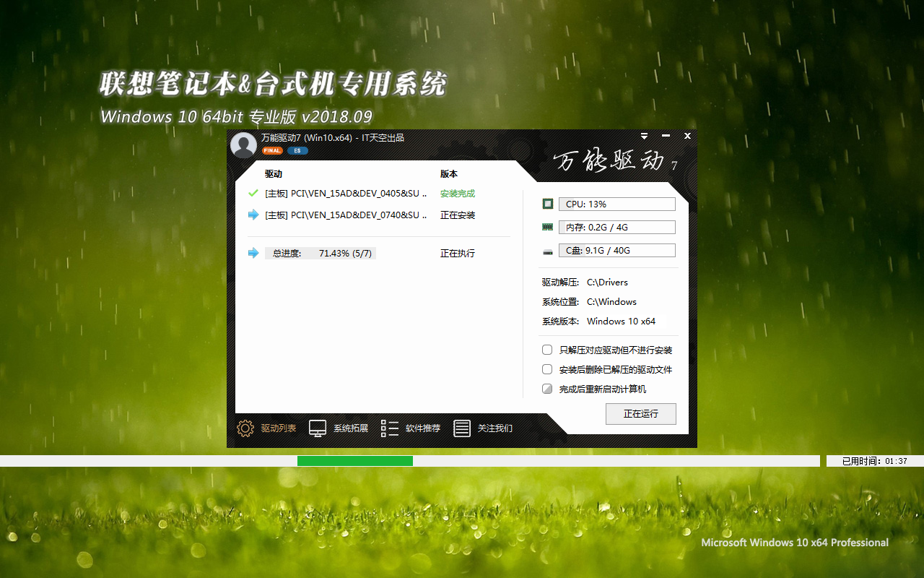This screenshot has width=924, height=578.
Task: Click the C disk drive icon
Action: [x=548, y=251]
